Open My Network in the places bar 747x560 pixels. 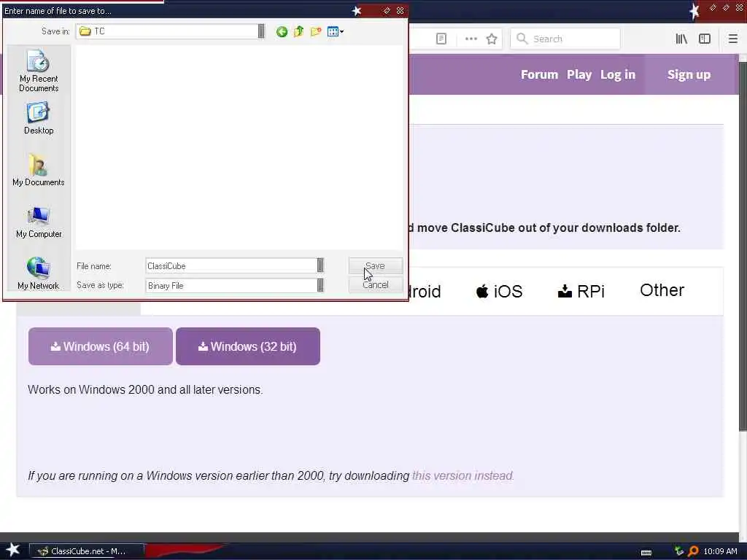(x=39, y=273)
